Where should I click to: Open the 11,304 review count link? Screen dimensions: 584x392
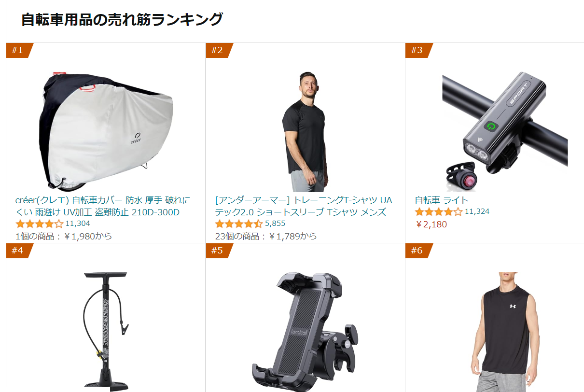pos(78,224)
